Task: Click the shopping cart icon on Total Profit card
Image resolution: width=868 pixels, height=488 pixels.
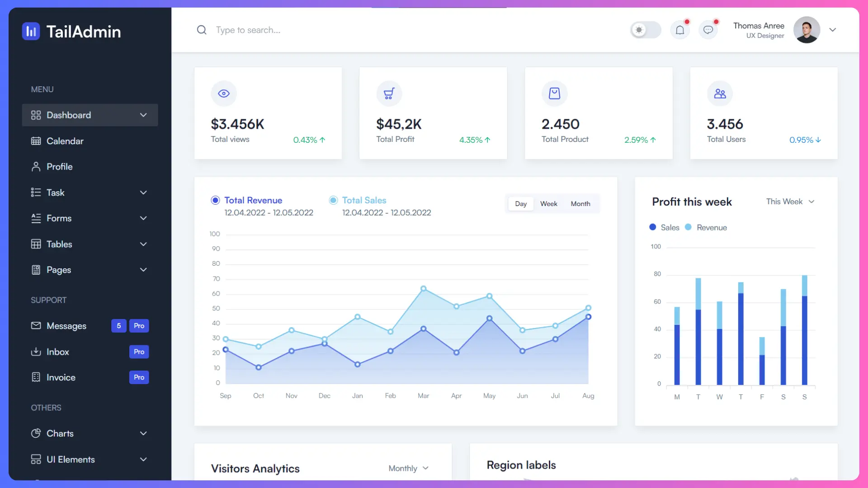Action: click(x=389, y=94)
